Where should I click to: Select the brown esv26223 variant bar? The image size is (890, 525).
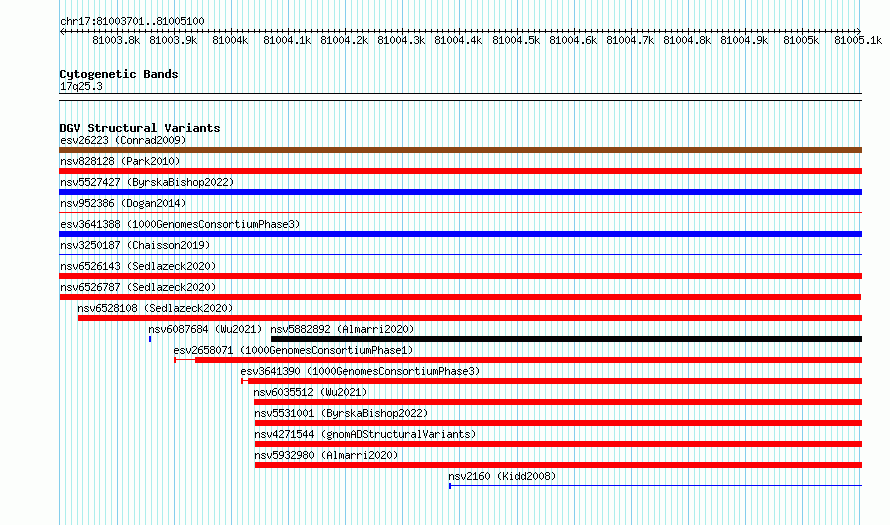(460, 150)
